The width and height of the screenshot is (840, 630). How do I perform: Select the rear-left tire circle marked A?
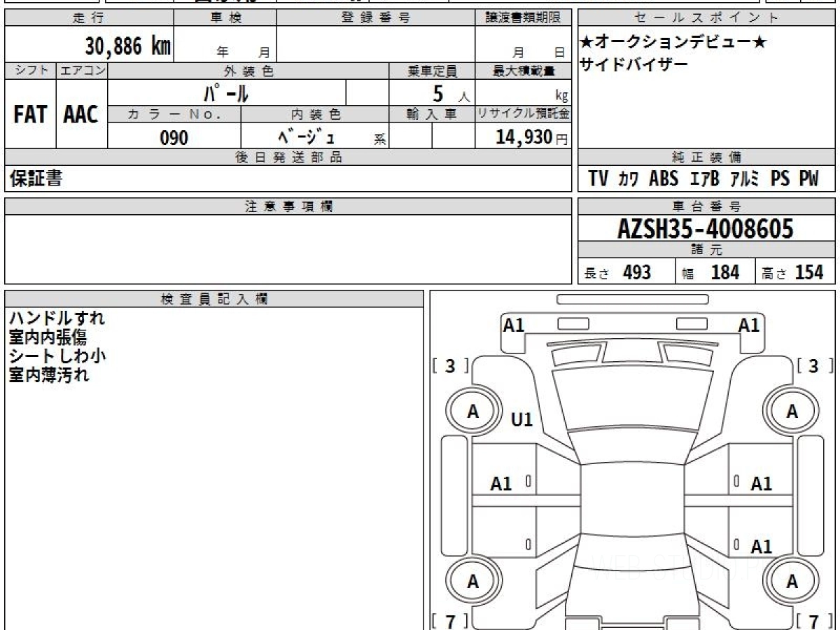pyautogui.click(x=473, y=581)
